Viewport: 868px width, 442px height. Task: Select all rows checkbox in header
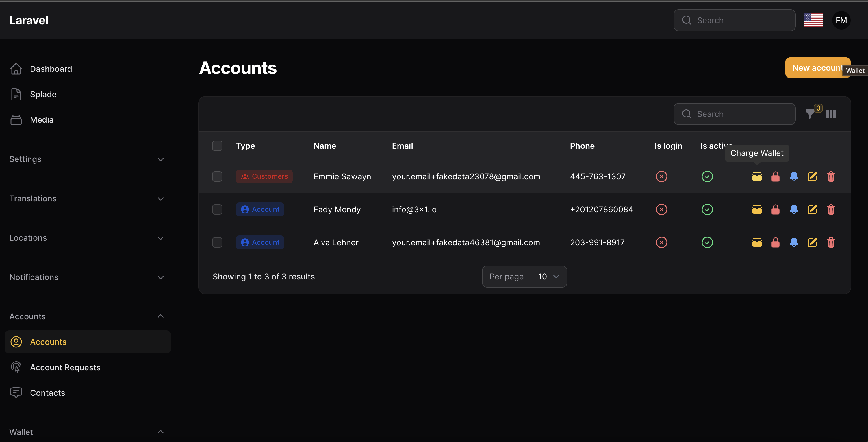pyautogui.click(x=217, y=146)
